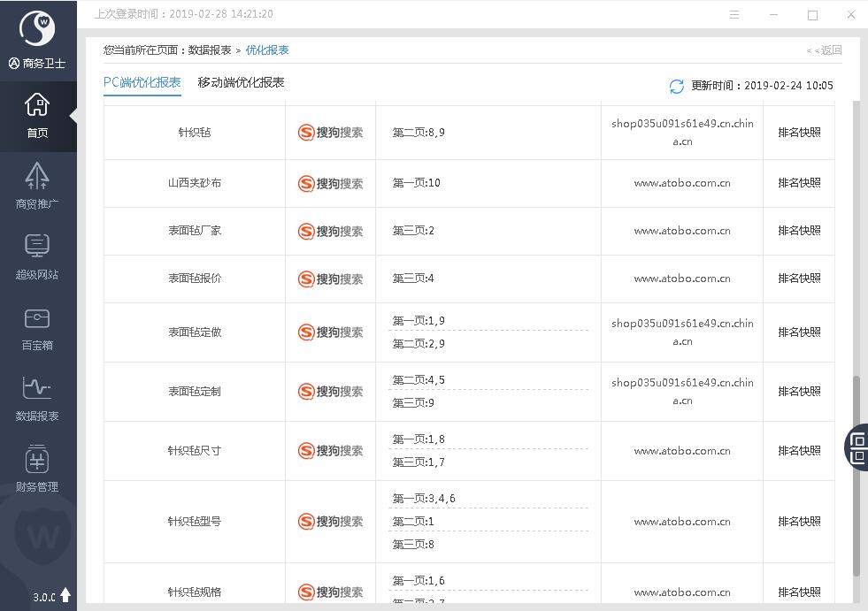
Task: Click the version upgrade arrow icon
Action: [x=65, y=595]
